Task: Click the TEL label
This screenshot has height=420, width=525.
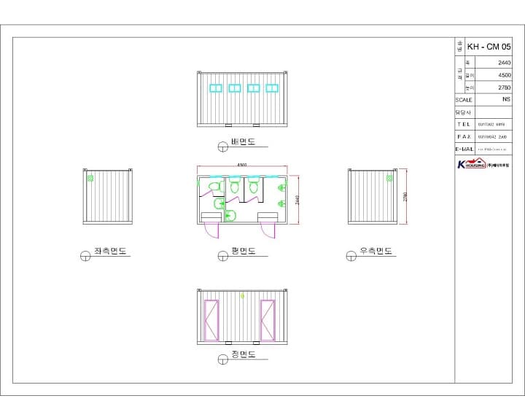Action: [x=464, y=124]
